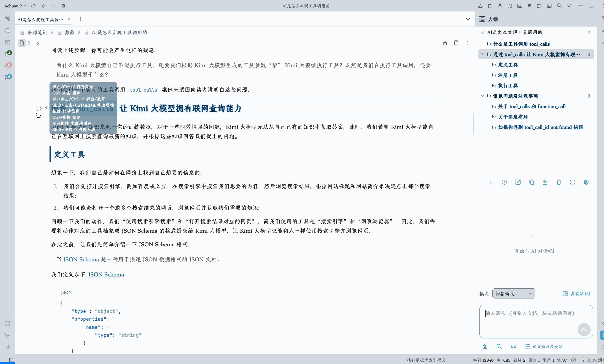Image resolution: width=604 pixels, height=364 pixels.
Task: Open the JSON Schema hyperlink in blockquote
Action: [81, 259]
